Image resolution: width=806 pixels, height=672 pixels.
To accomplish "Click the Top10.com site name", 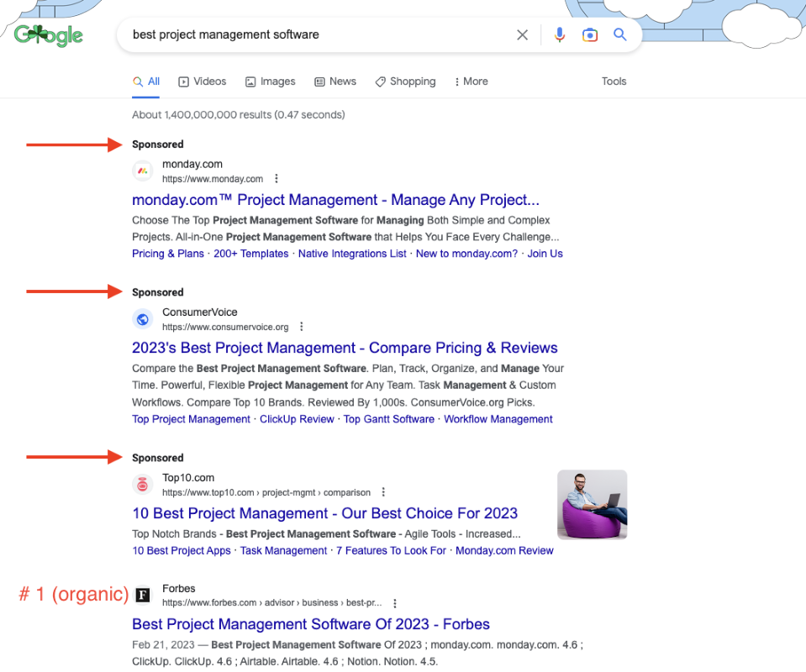I will pyautogui.click(x=188, y=478).
